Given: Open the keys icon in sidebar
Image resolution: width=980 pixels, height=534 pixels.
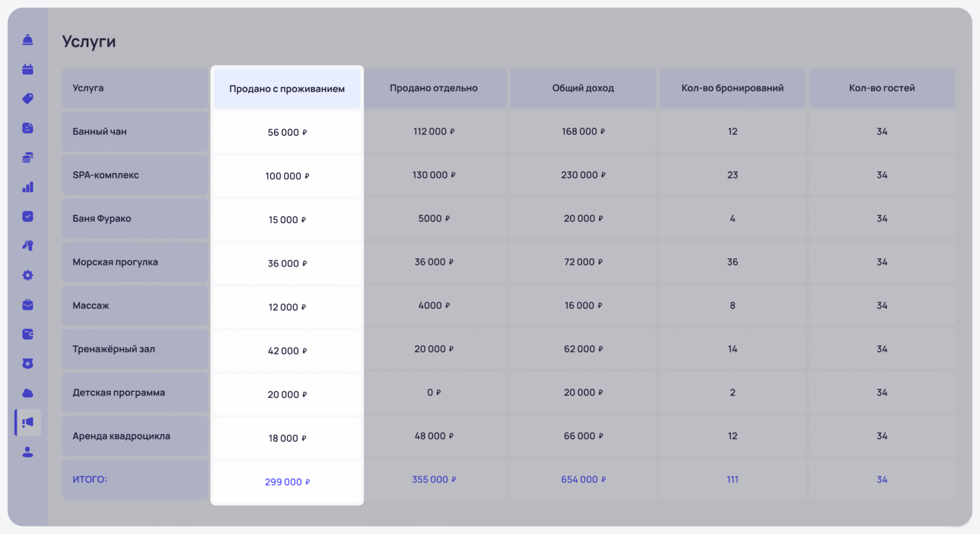Looking at the screenshot, I should click(28, 246).
